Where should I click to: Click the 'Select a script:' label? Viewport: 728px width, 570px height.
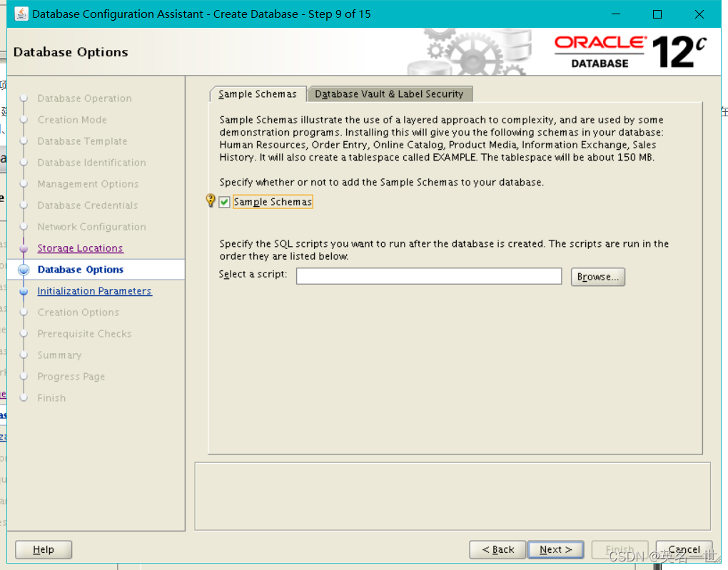253,275
